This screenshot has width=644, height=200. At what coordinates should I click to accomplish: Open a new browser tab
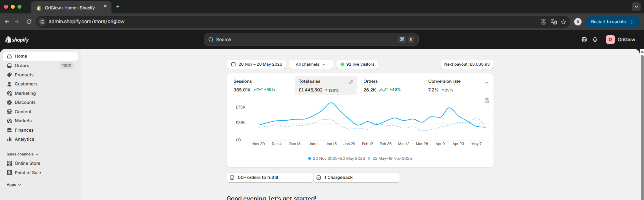click(x=118, y=6)
